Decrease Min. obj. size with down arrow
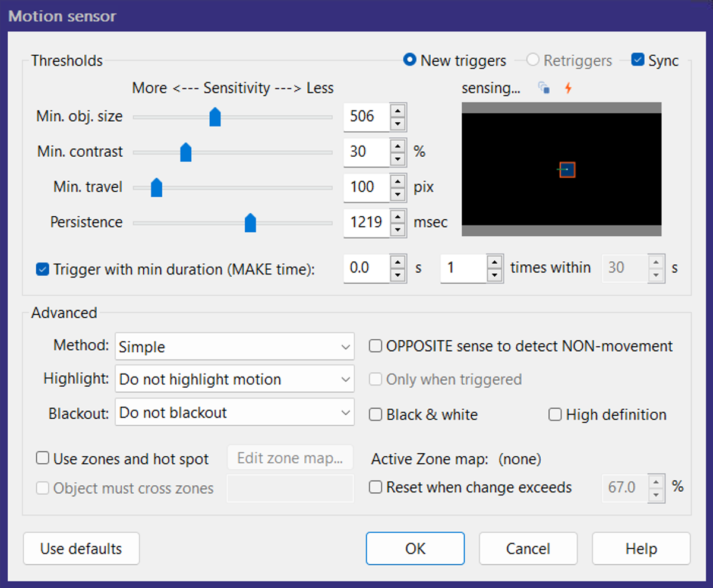The image size is (713, 588). (398, 124)
